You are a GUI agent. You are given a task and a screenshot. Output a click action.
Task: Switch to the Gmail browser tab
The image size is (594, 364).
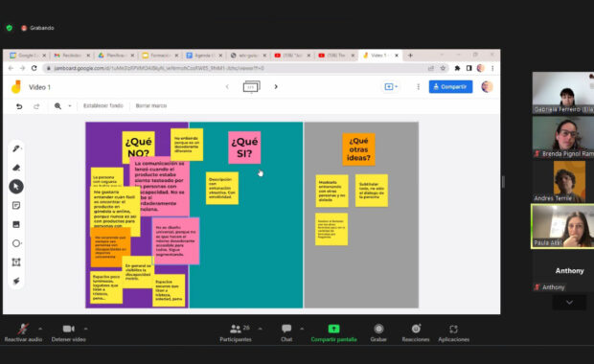(x=72, y=56)
